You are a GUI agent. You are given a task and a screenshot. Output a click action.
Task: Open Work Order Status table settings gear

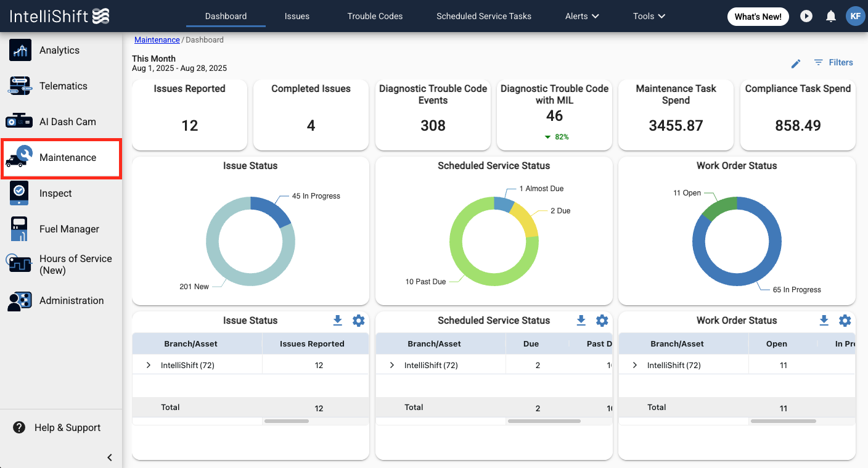pyautogui.click(x=845, y=321)
